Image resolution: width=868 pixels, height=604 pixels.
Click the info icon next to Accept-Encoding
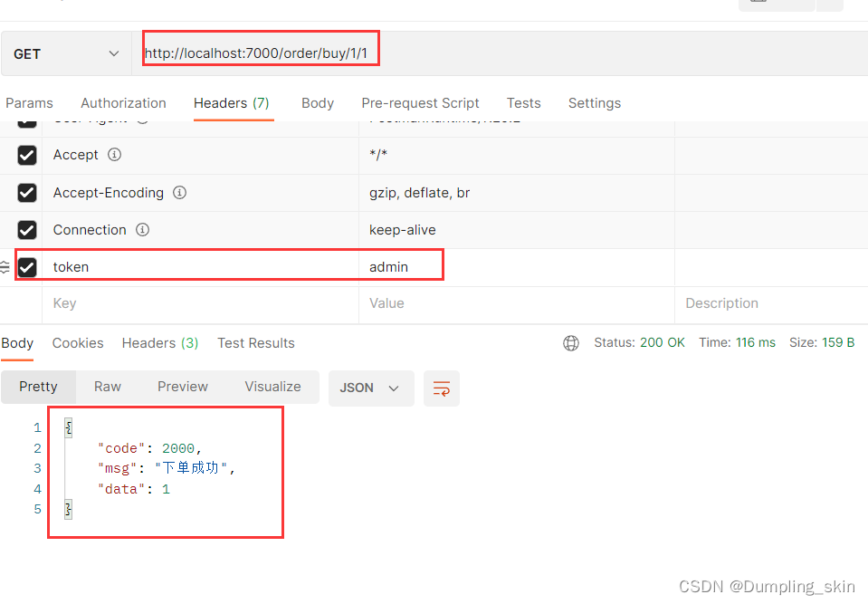pos(179,192)
